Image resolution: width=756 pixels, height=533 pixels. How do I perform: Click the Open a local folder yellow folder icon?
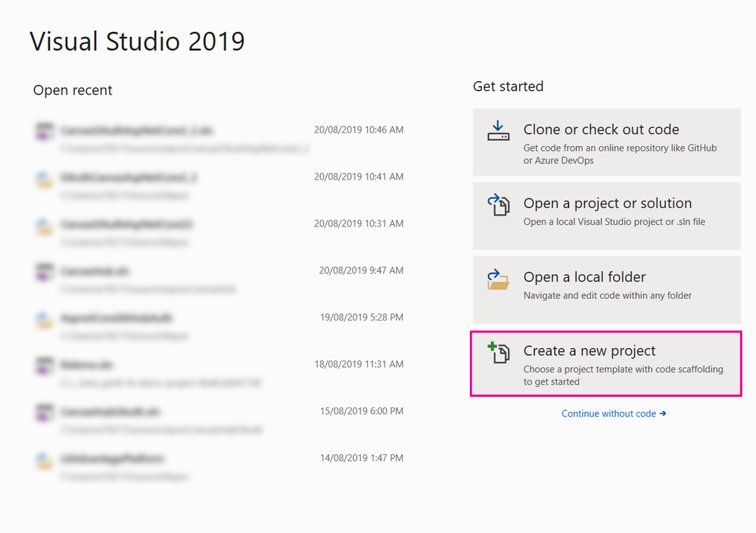(x=499, y=278)
